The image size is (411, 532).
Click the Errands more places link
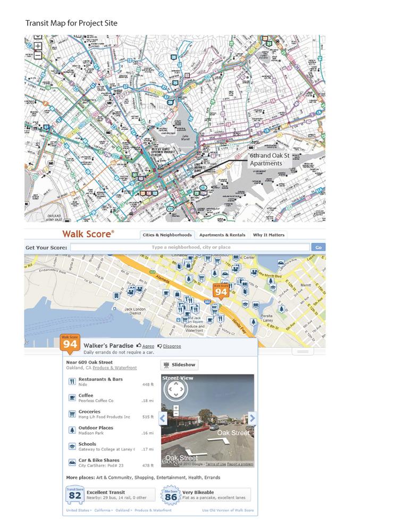point(212,477)
